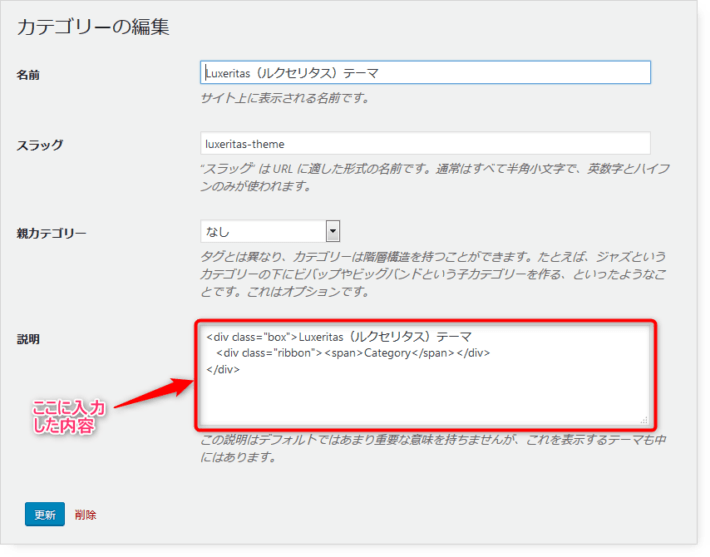The width and height of the screenshot is (710, 557).
Task: Click the 親カテゴリー field label
Action: pos(51,234)
